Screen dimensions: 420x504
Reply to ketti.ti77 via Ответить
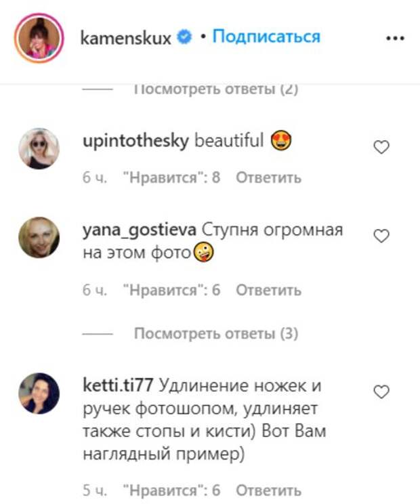click(x=269, y=490)
